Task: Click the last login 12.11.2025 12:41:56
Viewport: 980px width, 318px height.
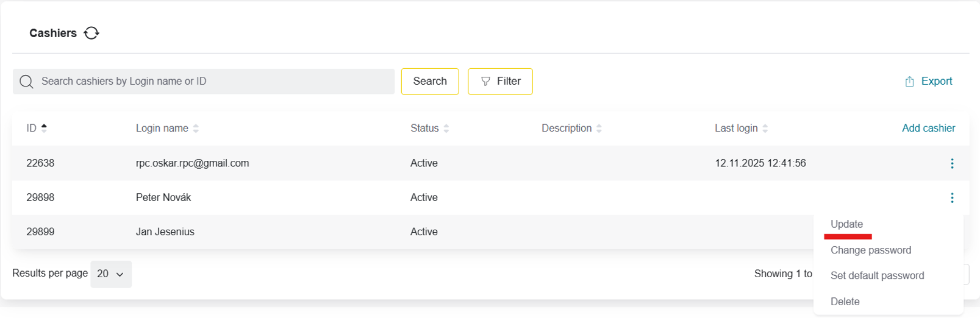Action: pos(760,163)
